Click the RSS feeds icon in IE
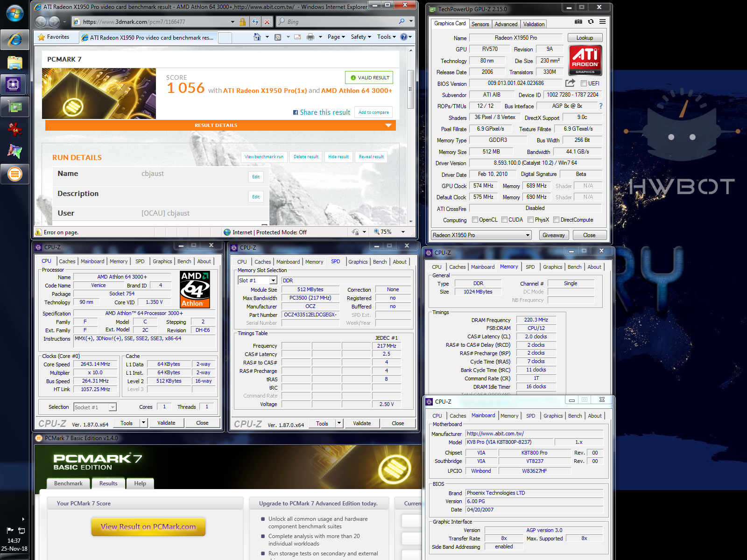The width and height of the screenshot is (747, 560). click(x=277, y=37)
